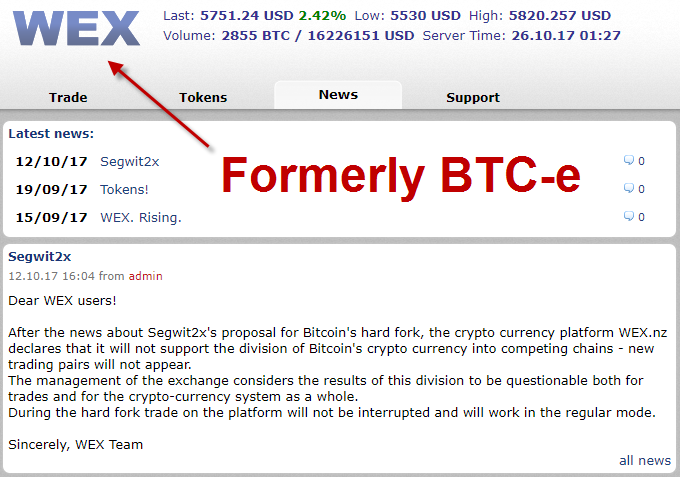
Task: Click comment bubble icon for Tokens! news
Action: pos(628,188)
